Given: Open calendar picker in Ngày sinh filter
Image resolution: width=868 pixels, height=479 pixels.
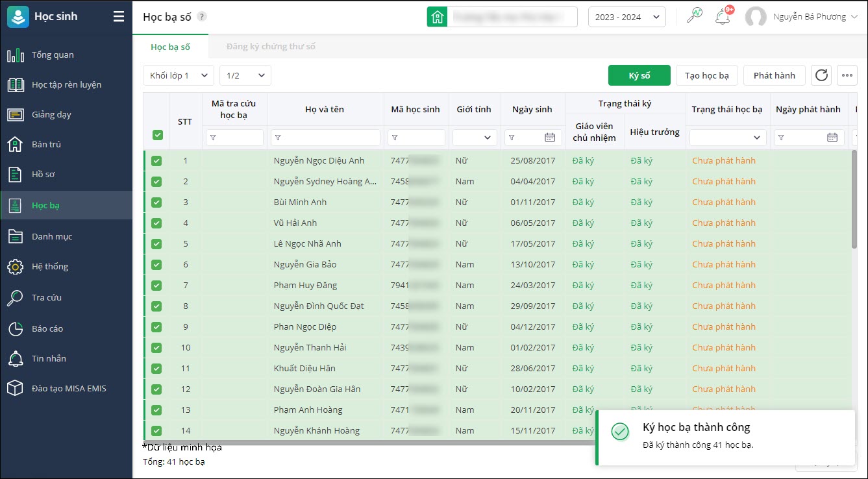Looking at the screenshot, I should point(550,138).
